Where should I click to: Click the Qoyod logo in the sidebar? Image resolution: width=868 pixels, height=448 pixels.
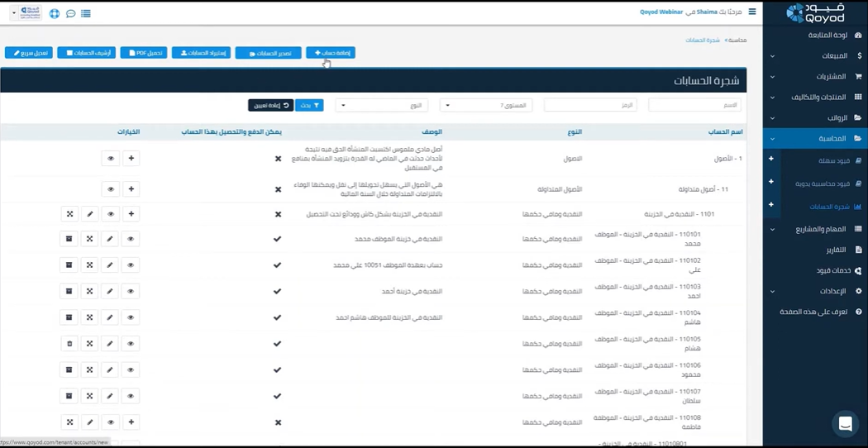815,13
